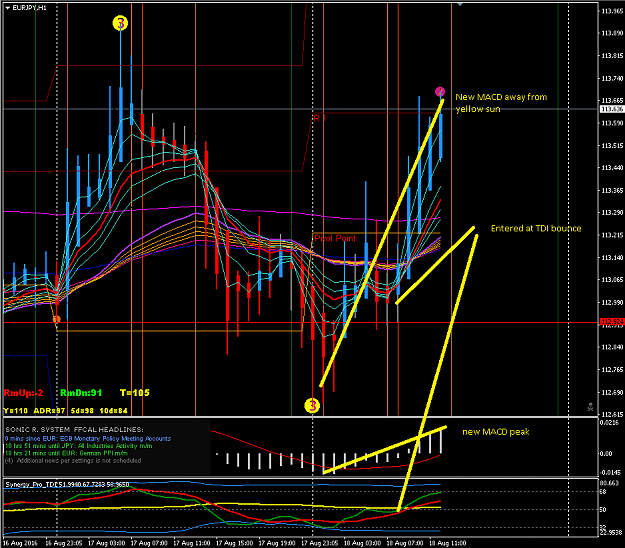This screenshot has width=625, height=548.
Task: Select the yellow '3' wave marker above the high
Action: pos(120,23)
